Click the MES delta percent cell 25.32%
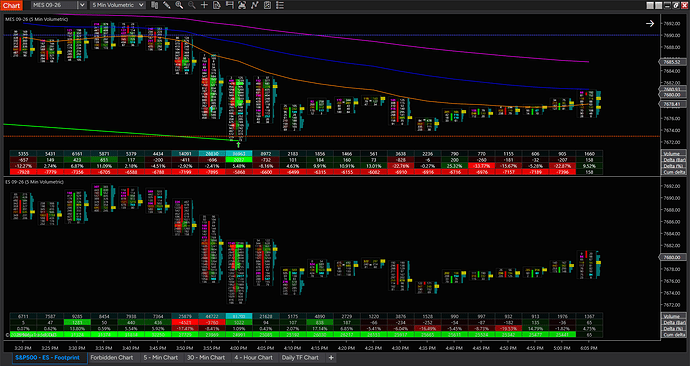The image size is (690, 366). (x=454, y=166)
